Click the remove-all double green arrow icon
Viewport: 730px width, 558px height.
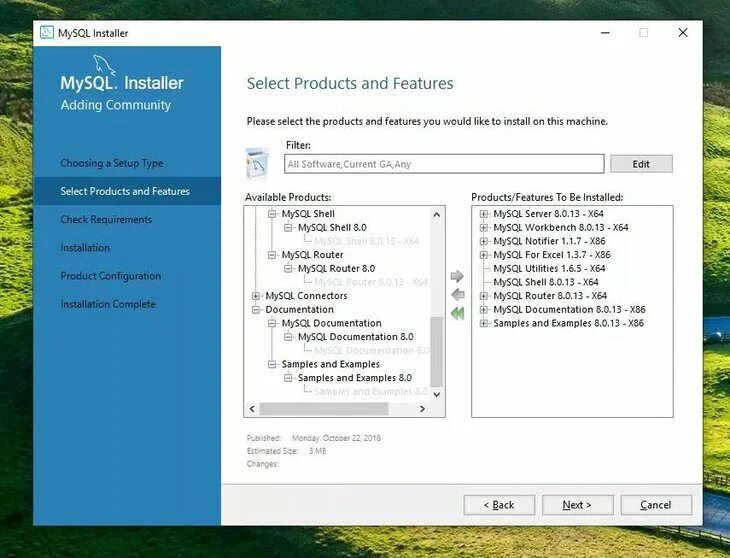click(x=458, y=313)
